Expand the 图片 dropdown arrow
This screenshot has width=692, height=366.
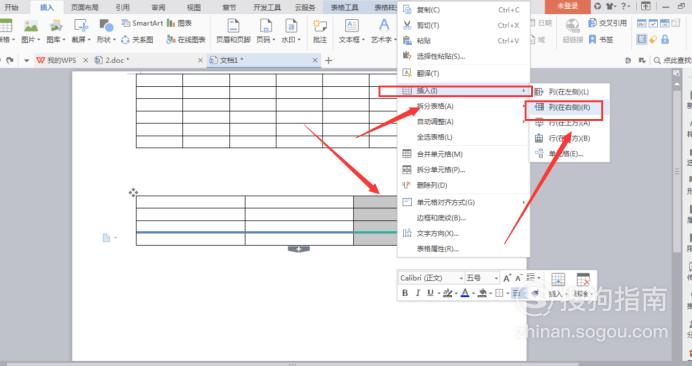[x=39, y=40]
